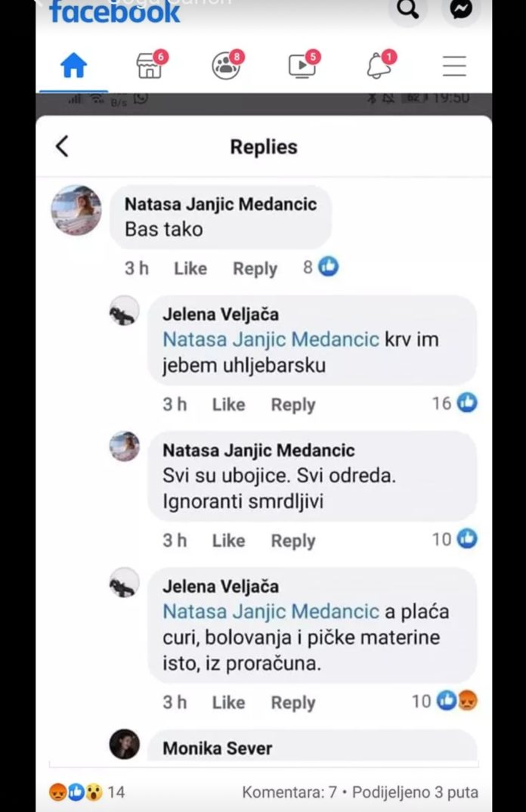Open the notifications bell

tap(379, 67)
